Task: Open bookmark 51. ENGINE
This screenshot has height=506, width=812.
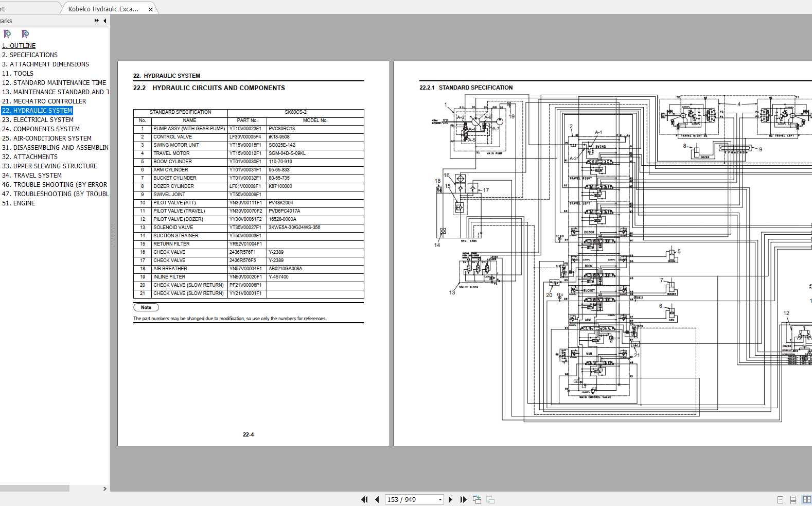Action: coord(19,203)
